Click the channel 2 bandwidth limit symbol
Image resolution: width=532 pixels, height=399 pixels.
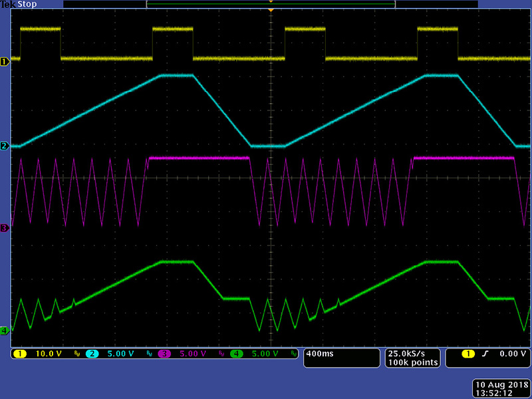149,354
